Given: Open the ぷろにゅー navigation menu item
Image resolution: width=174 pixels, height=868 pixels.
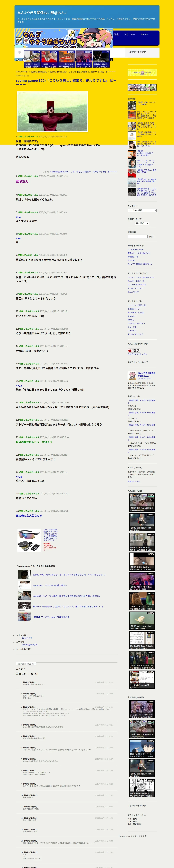Looking at the screenshot, I should (129, 34).
